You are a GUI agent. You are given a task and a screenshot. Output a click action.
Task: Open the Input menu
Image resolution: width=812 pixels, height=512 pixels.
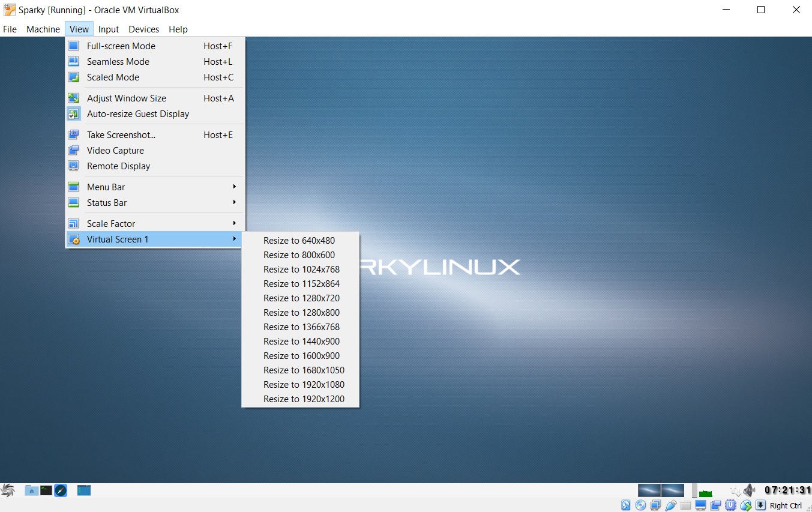109,29
